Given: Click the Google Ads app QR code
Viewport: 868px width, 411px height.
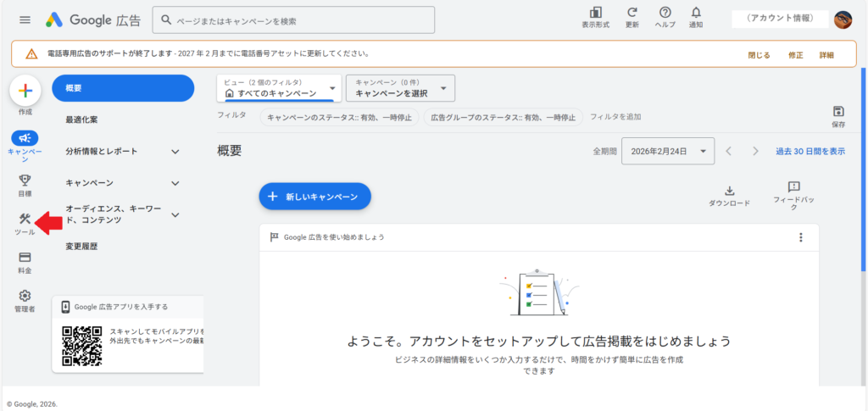Looking at the screenshot, I should point(82,346).
